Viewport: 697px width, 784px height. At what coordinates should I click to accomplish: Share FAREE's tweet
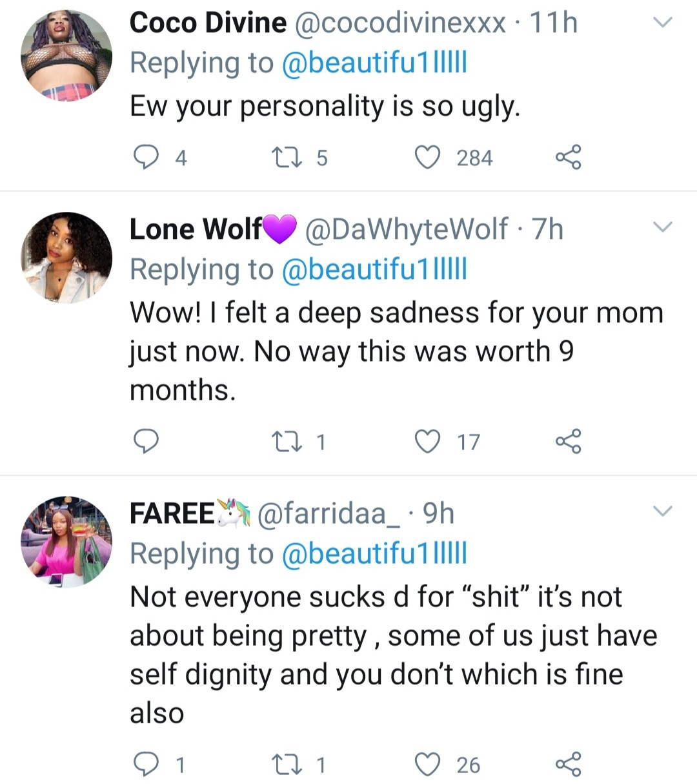tap(568, 764)
